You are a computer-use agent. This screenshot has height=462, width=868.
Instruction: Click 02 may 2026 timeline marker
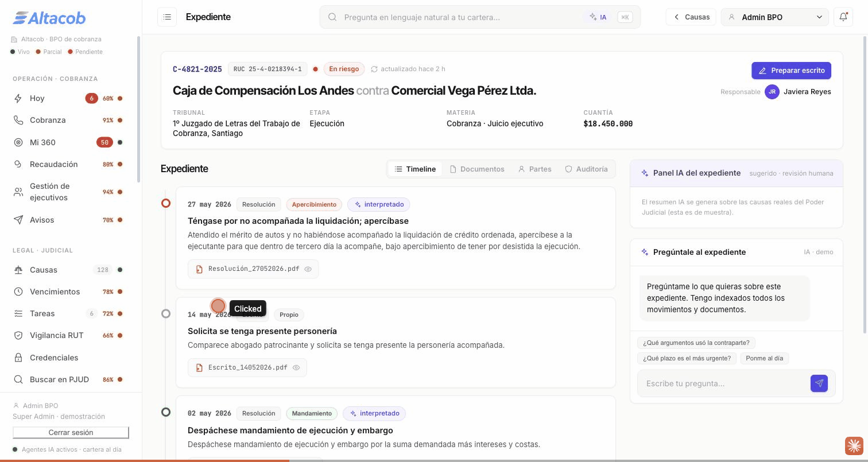[166, 412]
